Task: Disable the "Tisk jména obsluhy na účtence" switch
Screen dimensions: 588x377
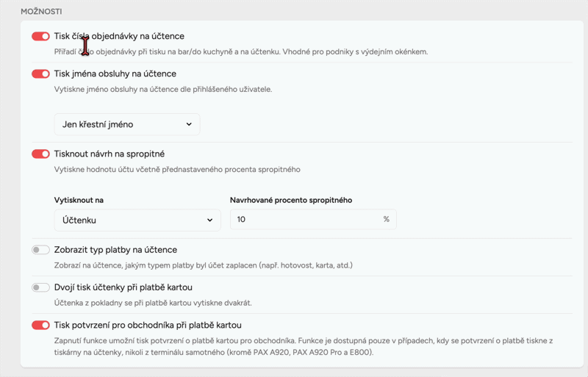Action: tap(40, 73)
